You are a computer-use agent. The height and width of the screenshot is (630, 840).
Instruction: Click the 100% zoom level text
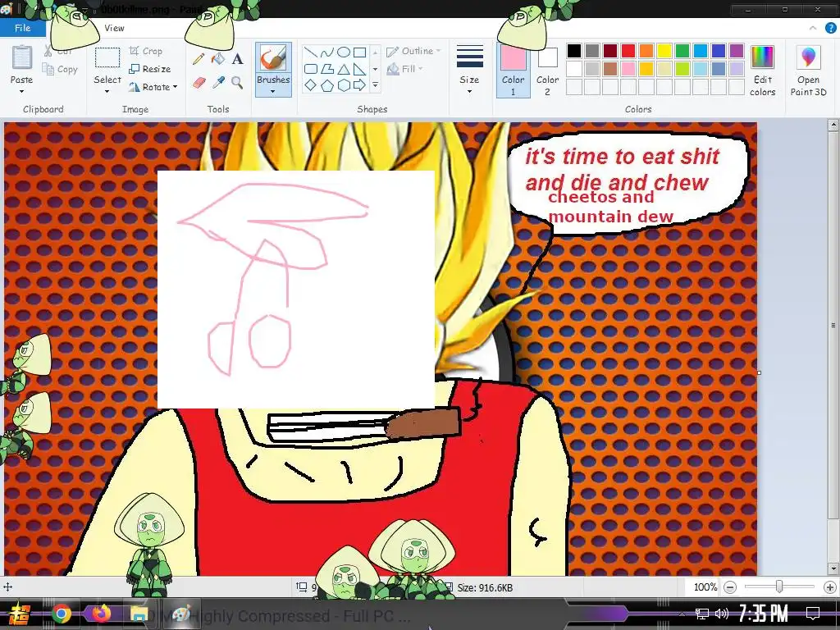click(705, 587)
